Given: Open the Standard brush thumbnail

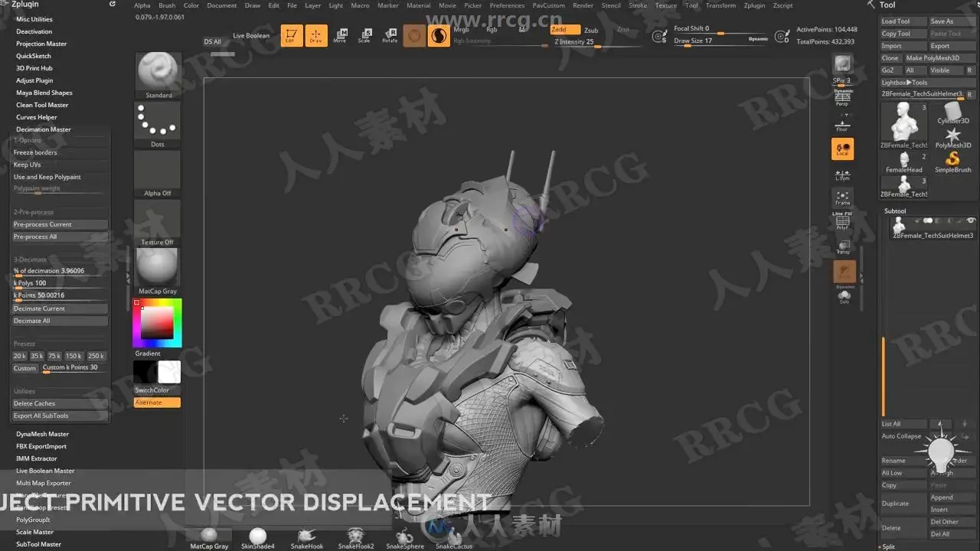Looking at the screenshot, I should (x=158, y=76).
